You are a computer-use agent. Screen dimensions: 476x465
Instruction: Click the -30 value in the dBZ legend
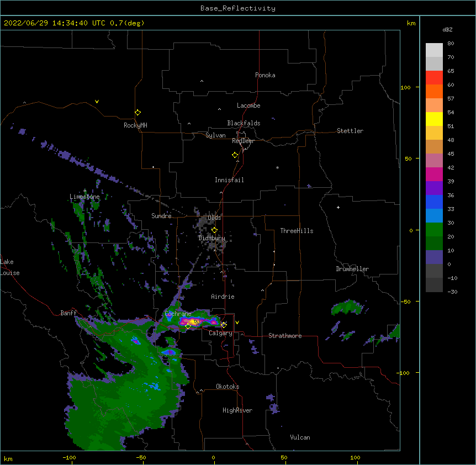tap(452, 292)
